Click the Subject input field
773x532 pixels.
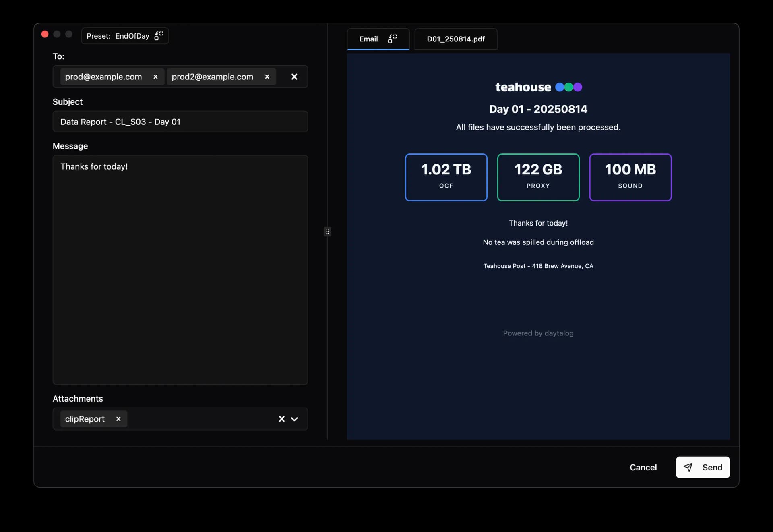click(180, 122)
